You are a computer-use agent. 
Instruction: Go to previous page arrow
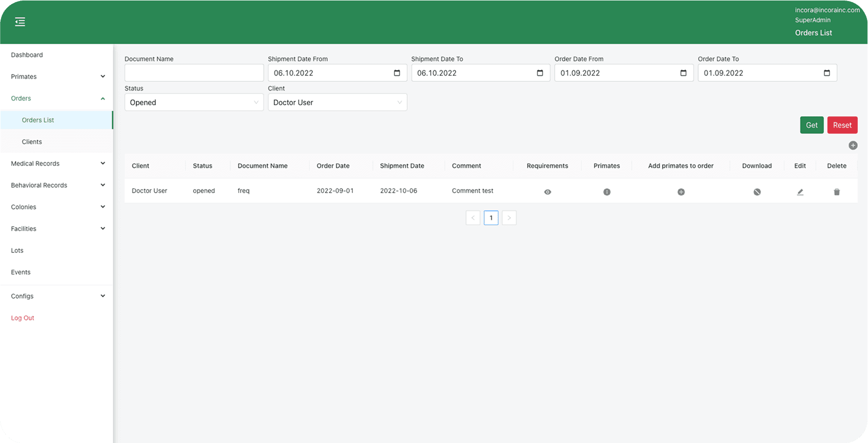473,218
